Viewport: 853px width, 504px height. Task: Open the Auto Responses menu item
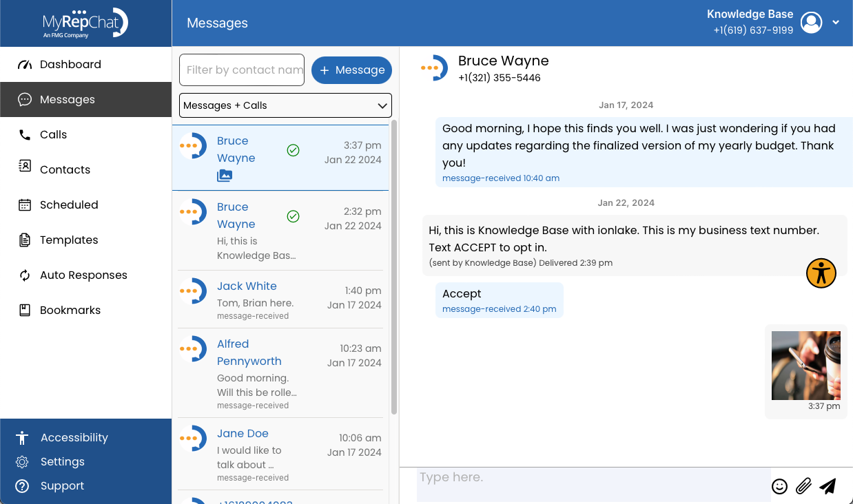(x=85, y=275)
